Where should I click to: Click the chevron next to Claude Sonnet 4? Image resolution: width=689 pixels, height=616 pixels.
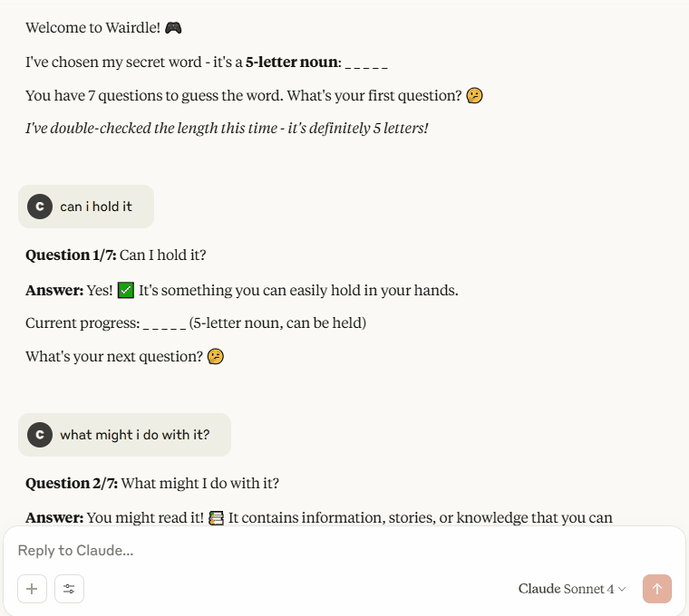click(622, 589)
